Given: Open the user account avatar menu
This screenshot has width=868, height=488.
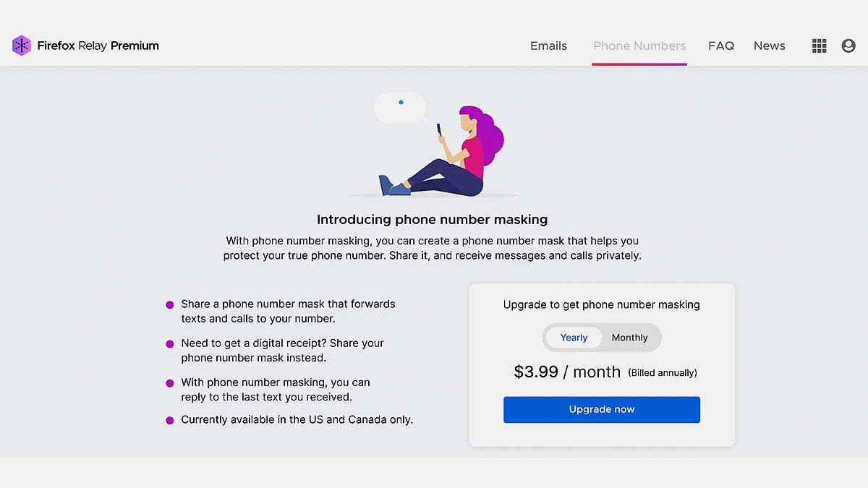Looking at the screenshot, I should (x=848, y=46).
